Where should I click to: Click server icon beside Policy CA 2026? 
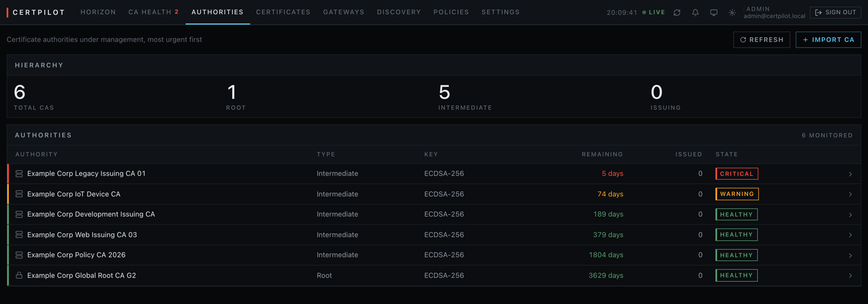point(19,255)
